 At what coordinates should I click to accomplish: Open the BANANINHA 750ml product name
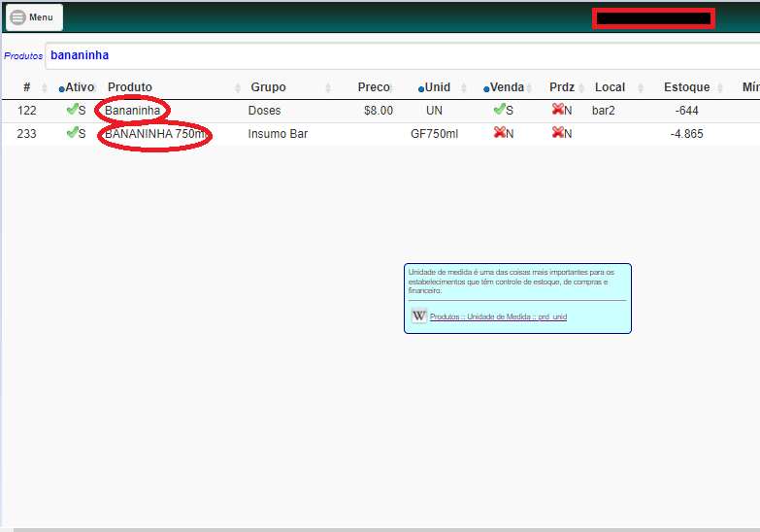pyautogui.click(x=154, y=133)
